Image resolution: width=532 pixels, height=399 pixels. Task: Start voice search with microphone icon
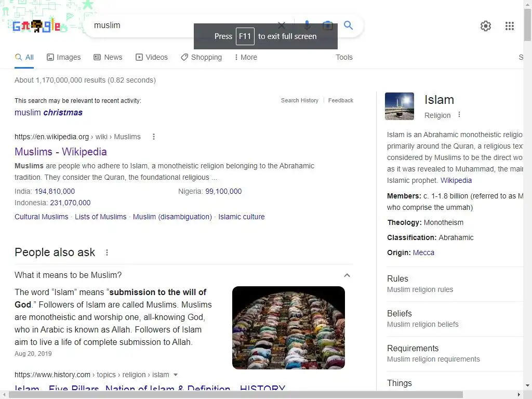[307, 25]
